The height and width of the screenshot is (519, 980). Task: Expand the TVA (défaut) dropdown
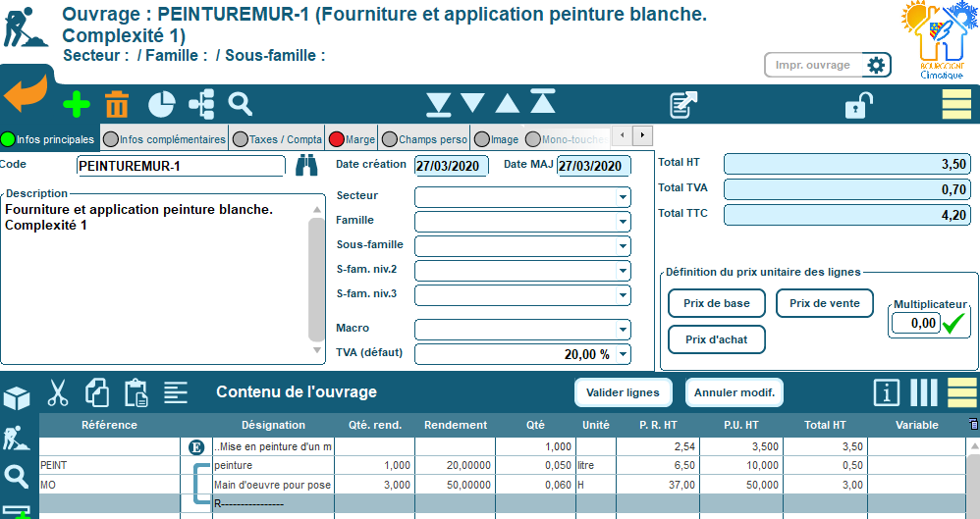(x=623, y=354)
